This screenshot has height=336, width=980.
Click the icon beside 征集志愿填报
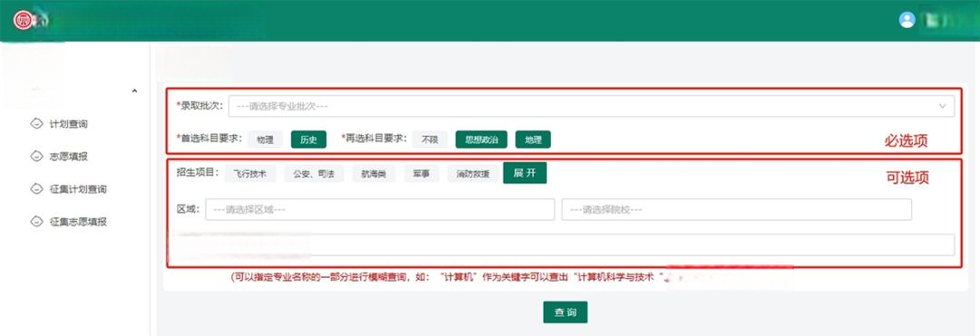pyautogui.click(x=36, y=222)
